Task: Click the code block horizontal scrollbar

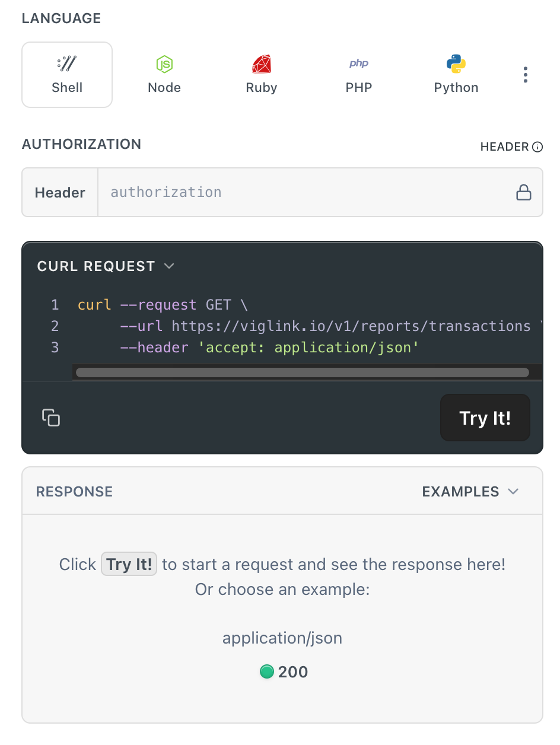Action: (x=302, y=372)
